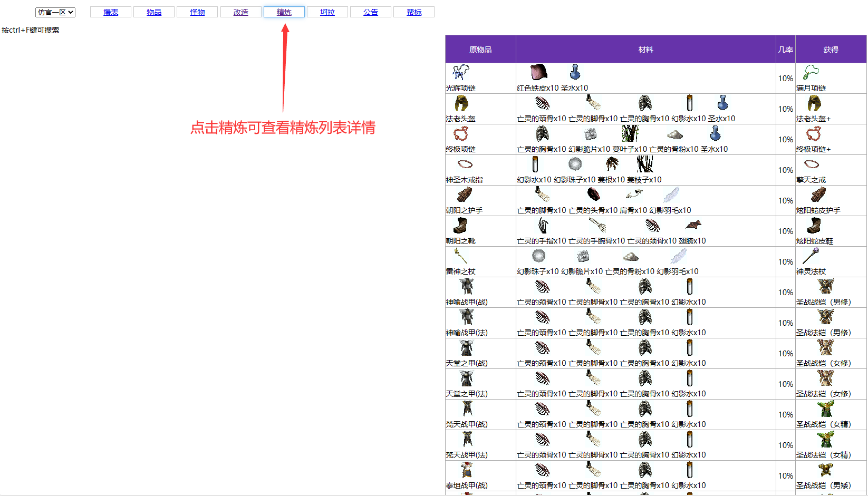Click the 梵天战甲(战) armor icon

click(x=467, y=409)
